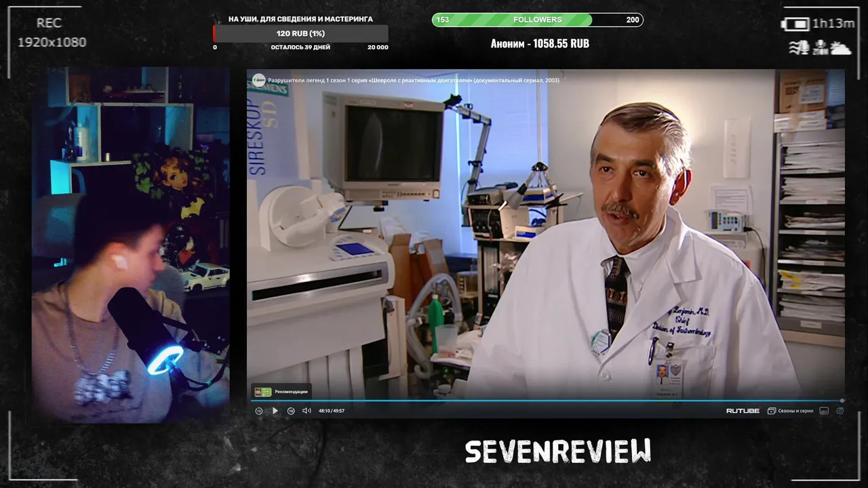Viewport: 868px width, 488px height.
Task: Click the followers target 200
Action: tap(633, 20)
